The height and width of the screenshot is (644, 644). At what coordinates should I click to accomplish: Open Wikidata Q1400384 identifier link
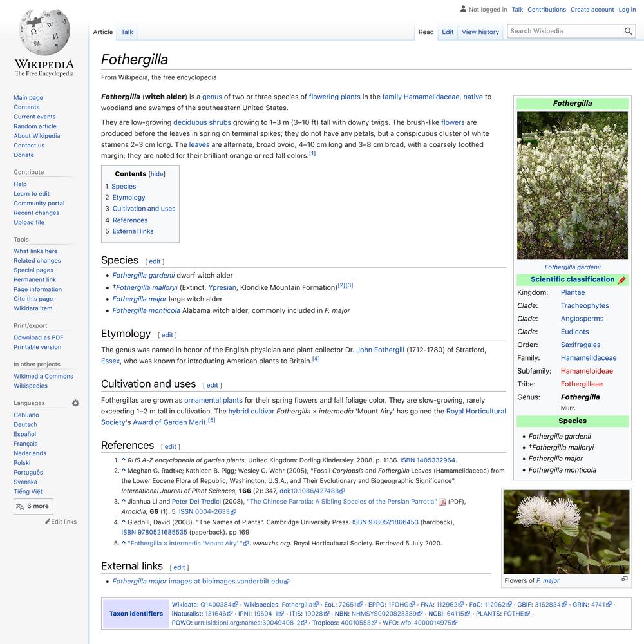pyautogui.click(x=219, y=605)
